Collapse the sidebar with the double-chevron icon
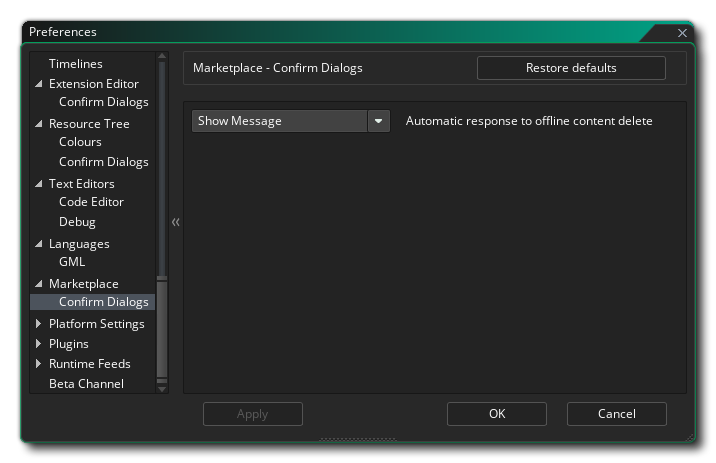 [x=175, y=222]
